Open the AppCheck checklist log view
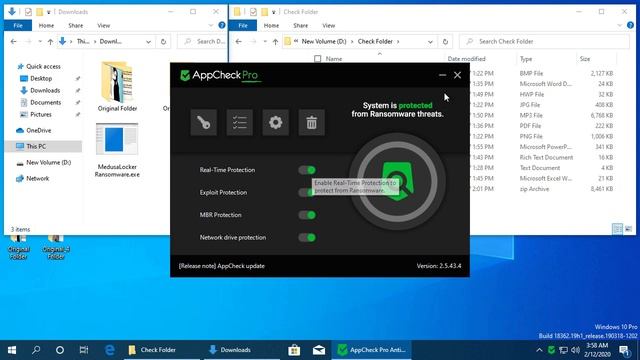Image resolution: width=640 pixels, height=360 pixels. [239, 122]
